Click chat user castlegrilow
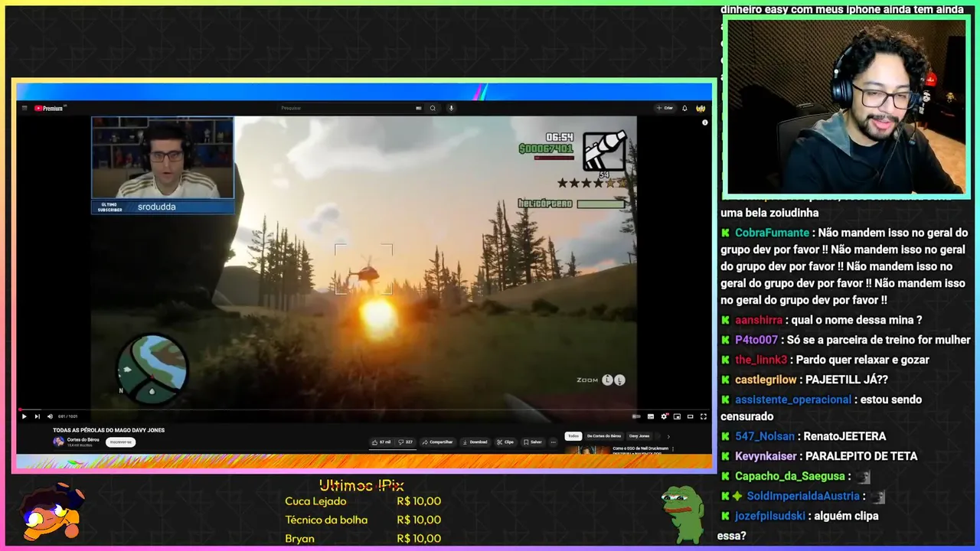The image size is (980, 551). coord(766,380)
